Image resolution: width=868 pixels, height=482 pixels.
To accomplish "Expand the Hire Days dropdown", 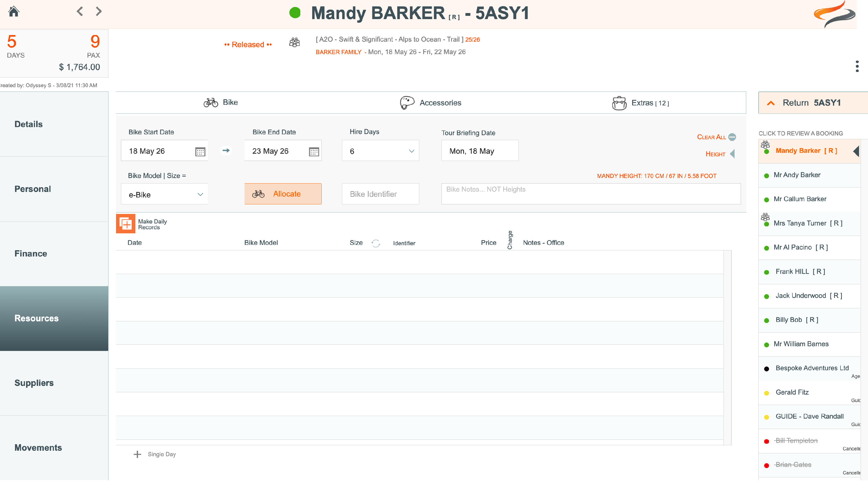I will [411, 151].
